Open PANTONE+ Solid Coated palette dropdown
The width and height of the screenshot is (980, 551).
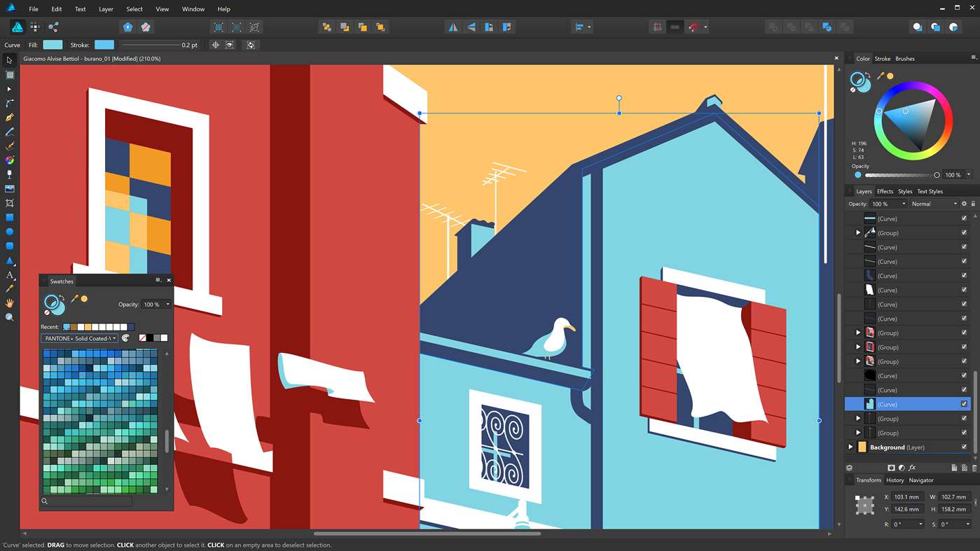click(80, 338)
